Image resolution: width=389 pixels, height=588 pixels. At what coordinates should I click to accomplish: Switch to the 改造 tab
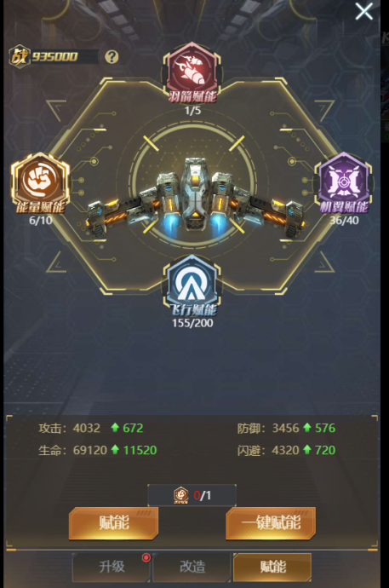pos(192,567)
